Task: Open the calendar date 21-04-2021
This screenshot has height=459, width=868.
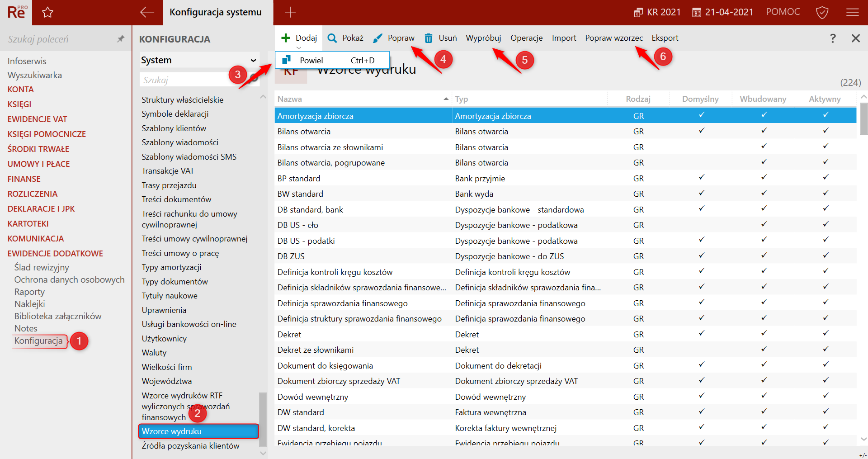Action: [x=723, y=12]
